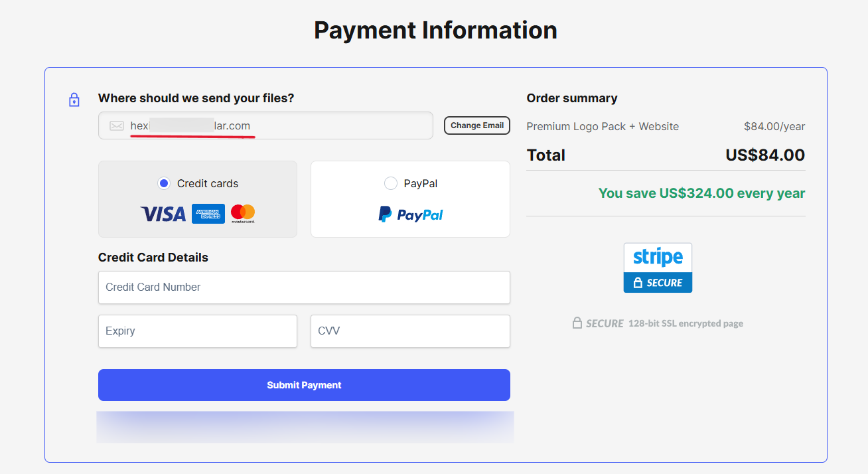Screen dimensions: 868x474
Task: Click the gray SSL padlock icon
Action: [577, 323]
